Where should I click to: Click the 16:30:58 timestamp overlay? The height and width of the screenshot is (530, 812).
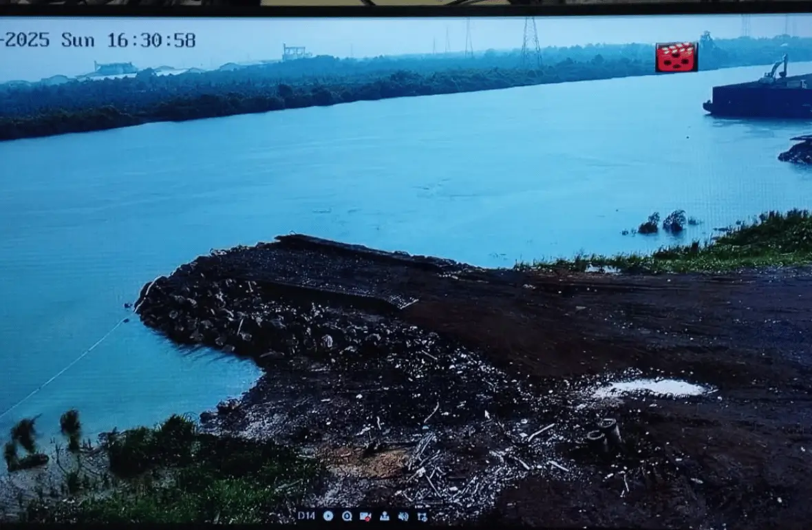tap(151, 40)
